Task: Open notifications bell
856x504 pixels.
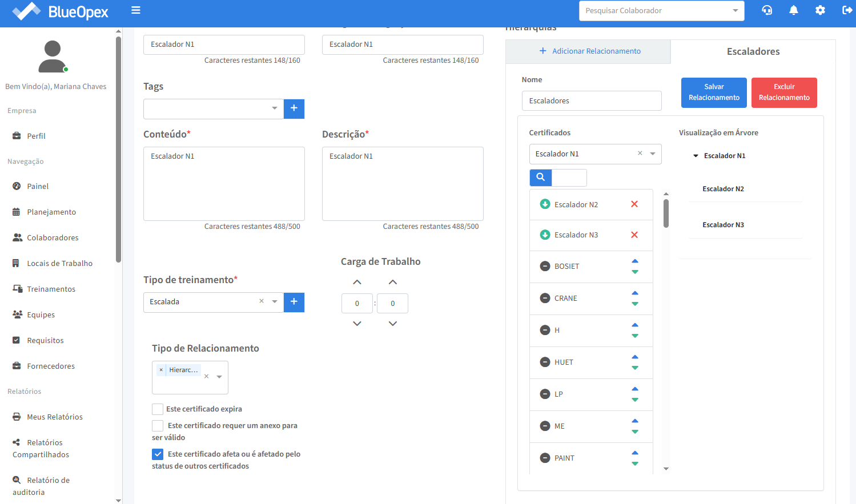Action: click(794, 10)
